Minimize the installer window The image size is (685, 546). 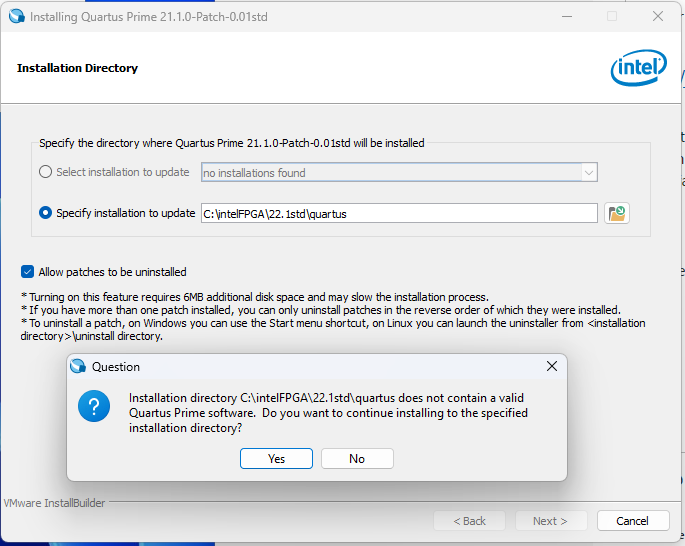click(x=567, y=17)
